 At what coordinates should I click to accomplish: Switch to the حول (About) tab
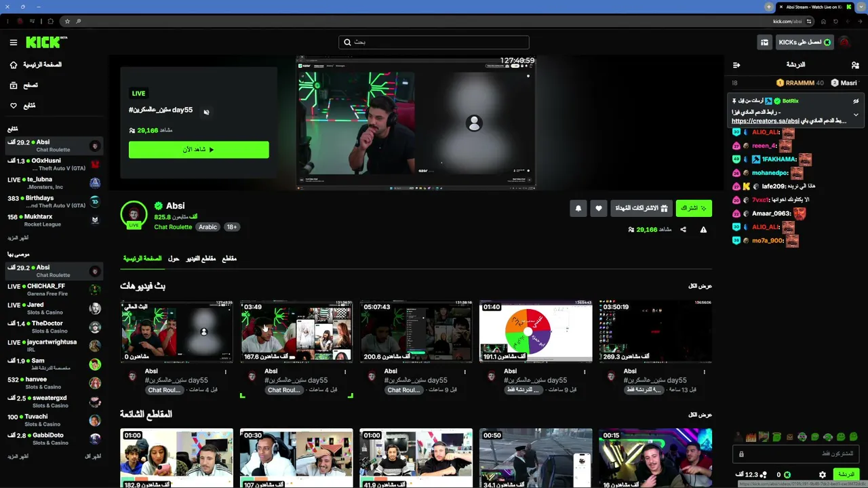pos(174,258)
